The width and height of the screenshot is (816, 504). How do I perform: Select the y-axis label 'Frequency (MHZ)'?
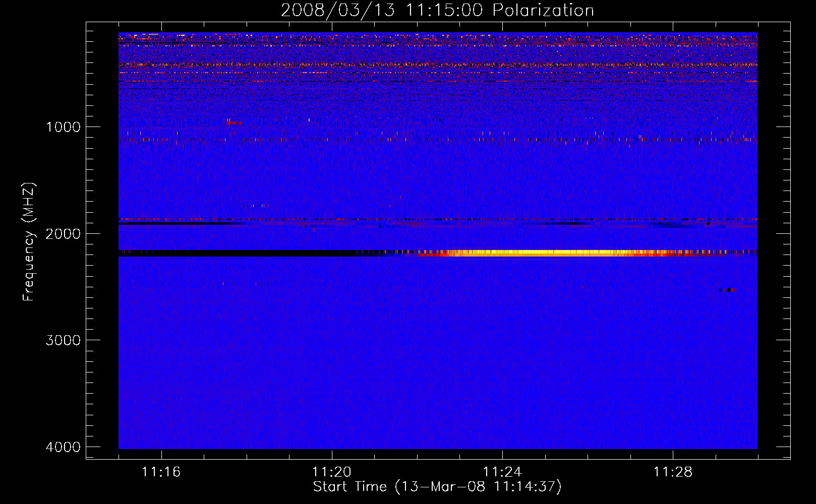(28, 242)
